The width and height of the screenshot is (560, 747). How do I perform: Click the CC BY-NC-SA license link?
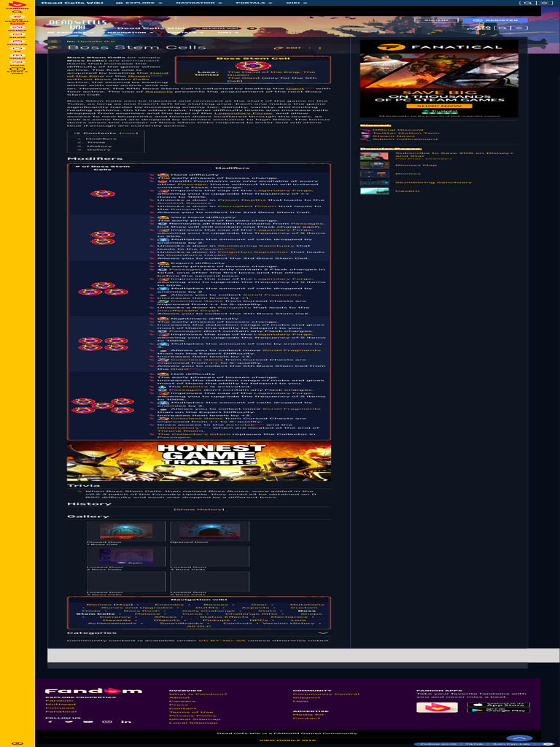click(221, 640)
